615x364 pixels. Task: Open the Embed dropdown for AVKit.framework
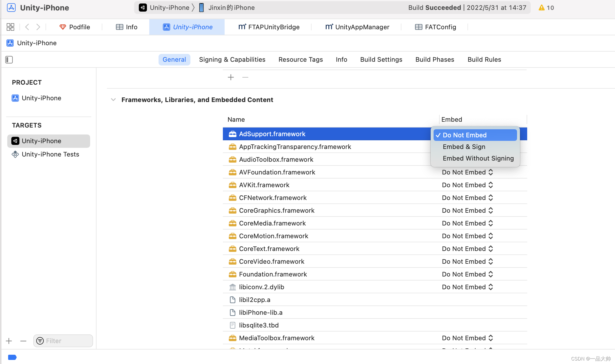[x=467, y=185]
